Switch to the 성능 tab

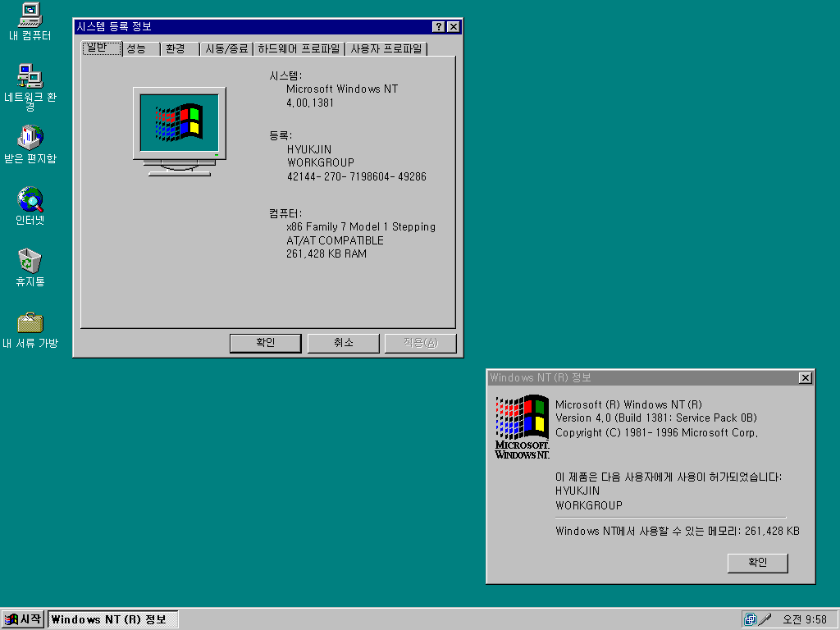[x=141, y=48]
